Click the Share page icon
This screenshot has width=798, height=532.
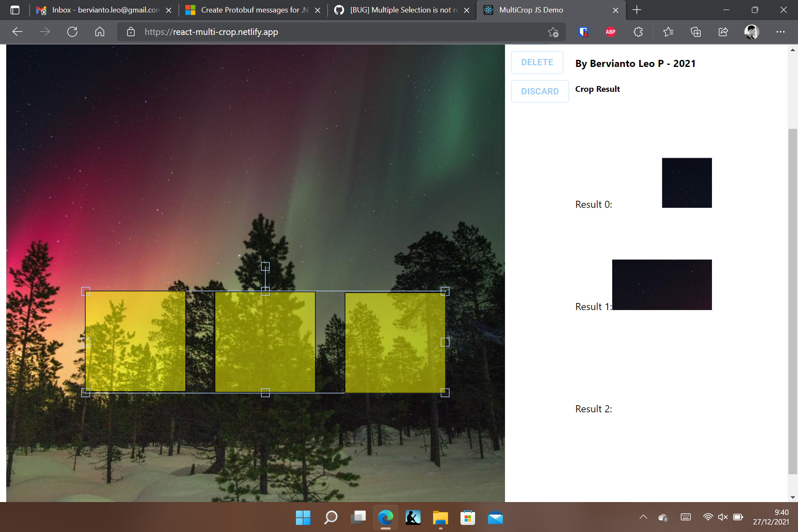[x=723, y=32]
